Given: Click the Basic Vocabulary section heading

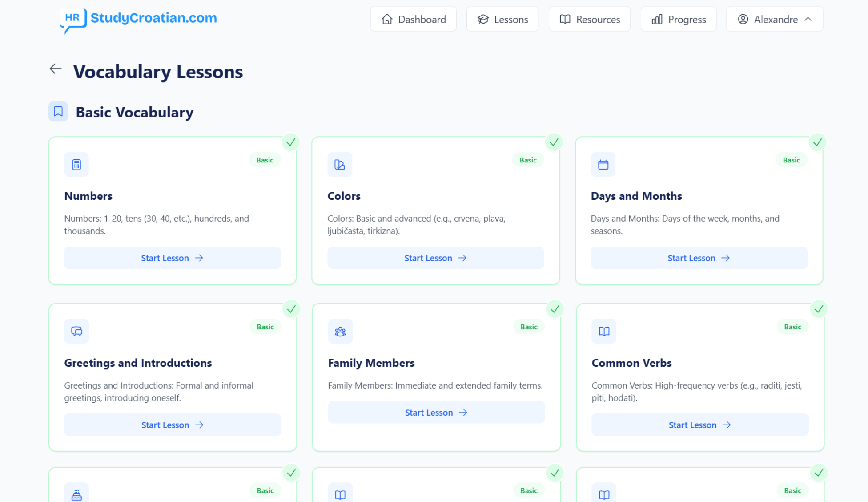Looking at the screenshot, I should click(135, 112).
